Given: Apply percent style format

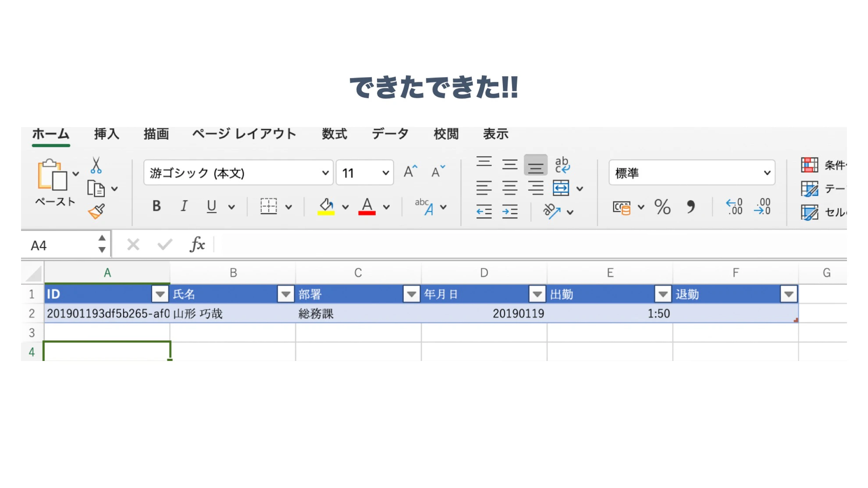Looking at the screenshot, I should point(662,207).
